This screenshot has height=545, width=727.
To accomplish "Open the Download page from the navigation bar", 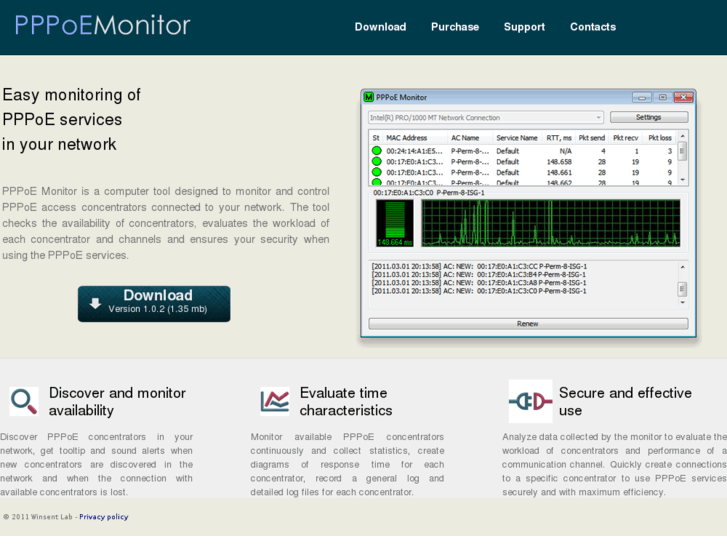I will tap(380, 27).
